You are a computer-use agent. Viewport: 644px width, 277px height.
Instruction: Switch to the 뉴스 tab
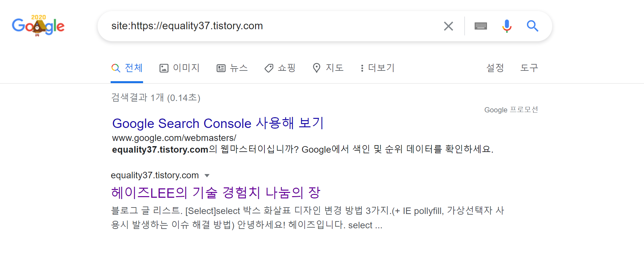[x=232, y=68]
